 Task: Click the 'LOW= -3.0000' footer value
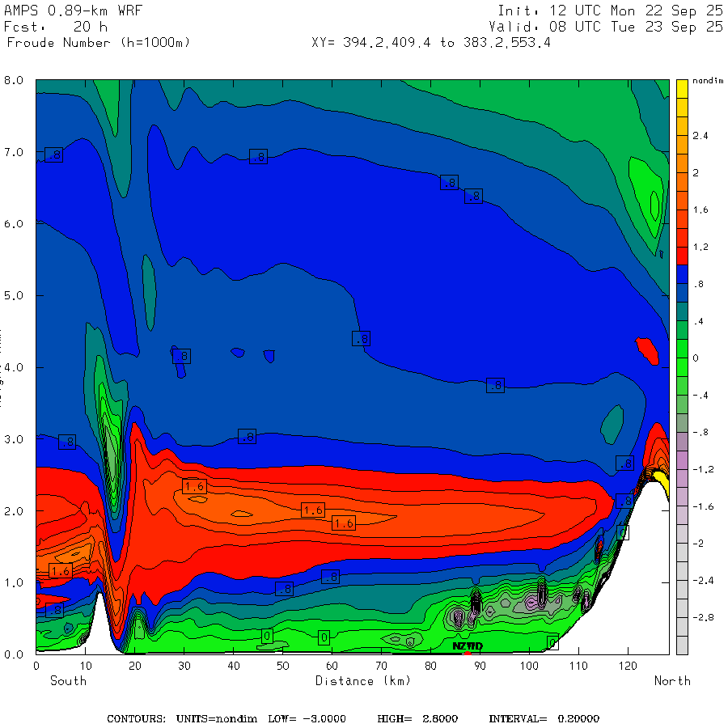(307, 719)
